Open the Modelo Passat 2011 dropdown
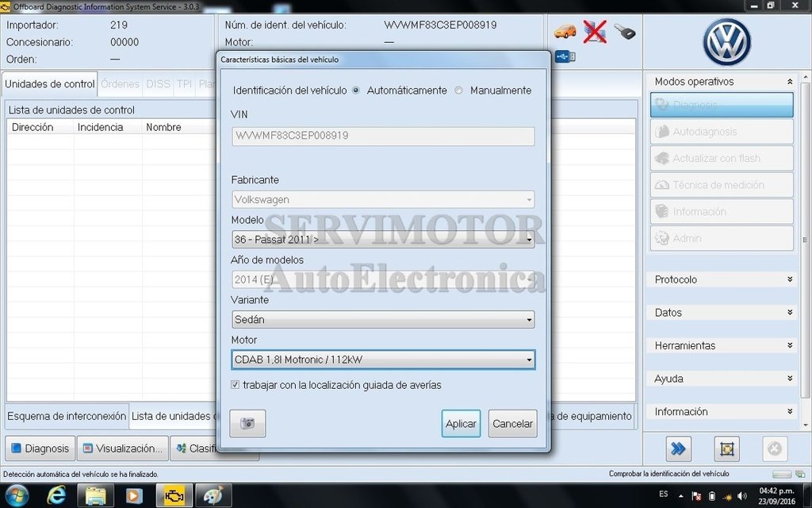 [383, 240]
